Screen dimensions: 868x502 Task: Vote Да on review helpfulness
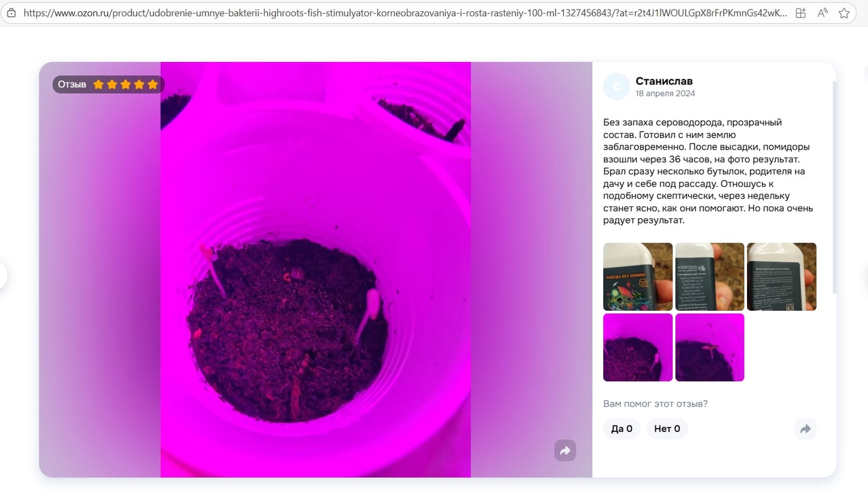point(621,429)
